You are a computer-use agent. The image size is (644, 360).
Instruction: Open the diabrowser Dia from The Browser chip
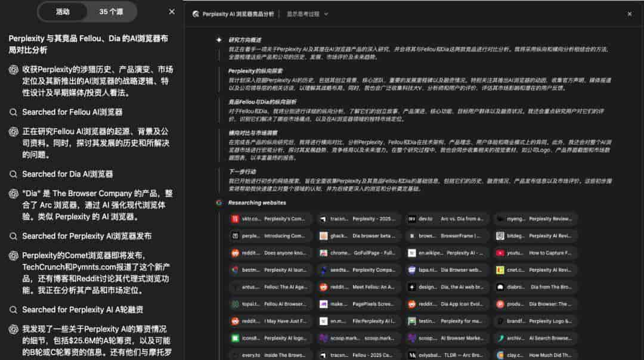pos(535,287)
